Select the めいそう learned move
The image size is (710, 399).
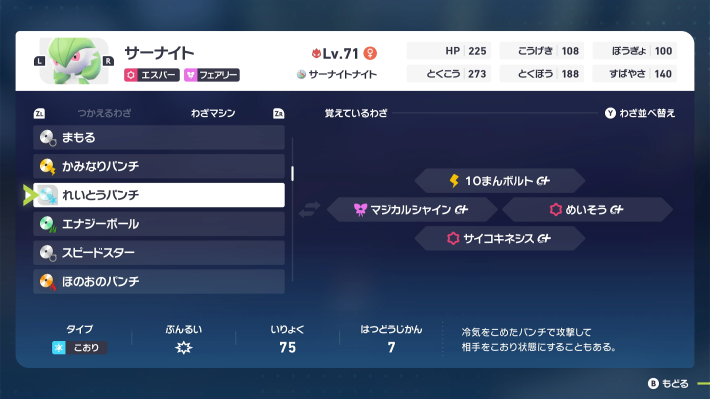click(x=587, y=210)
